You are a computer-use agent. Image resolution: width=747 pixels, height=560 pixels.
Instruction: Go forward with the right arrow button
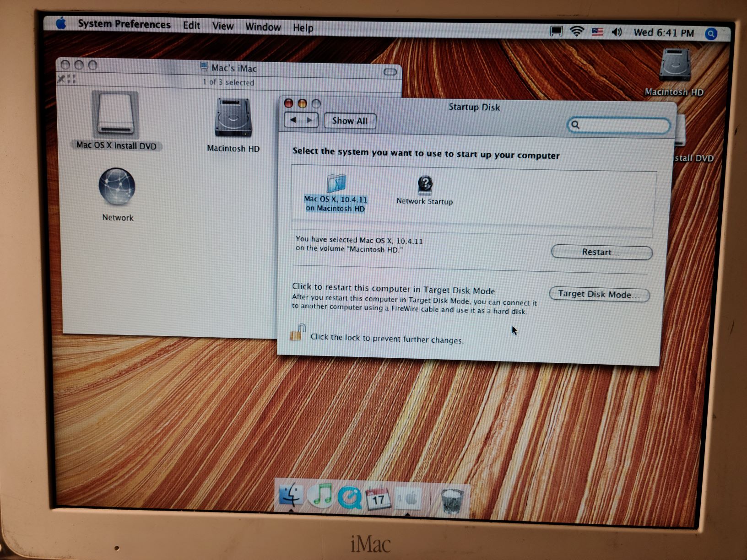310,120
